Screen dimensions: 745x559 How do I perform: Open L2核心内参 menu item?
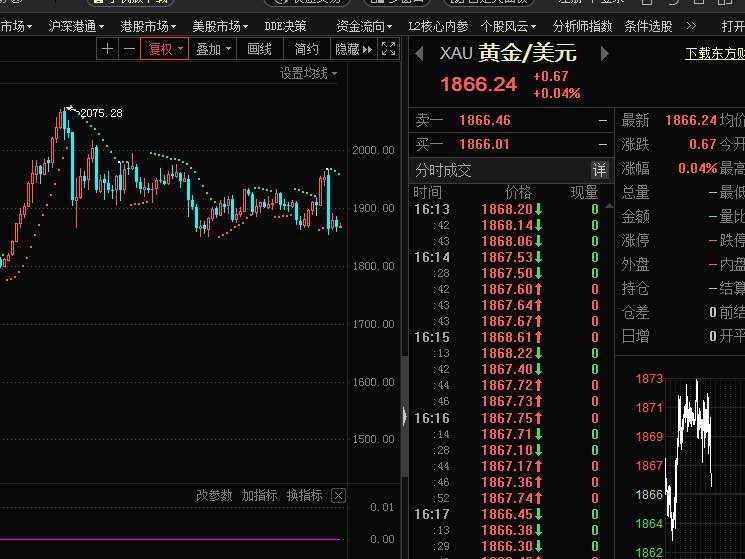tap(438, 26)
